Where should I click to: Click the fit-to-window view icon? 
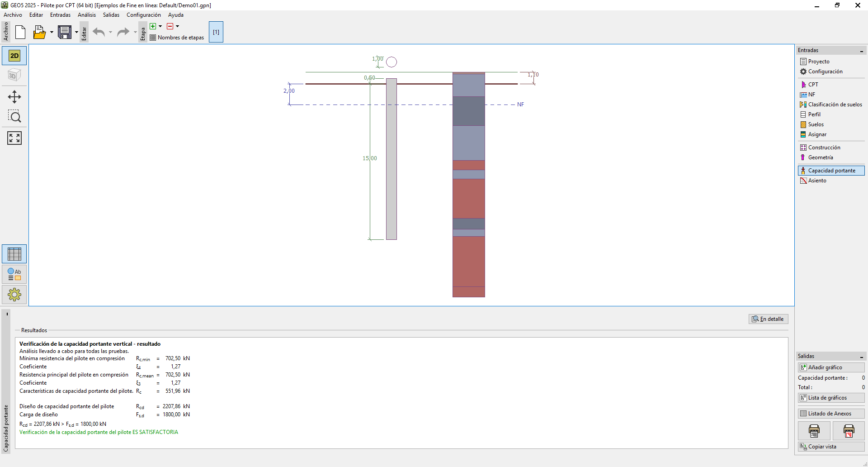(14, 138)
